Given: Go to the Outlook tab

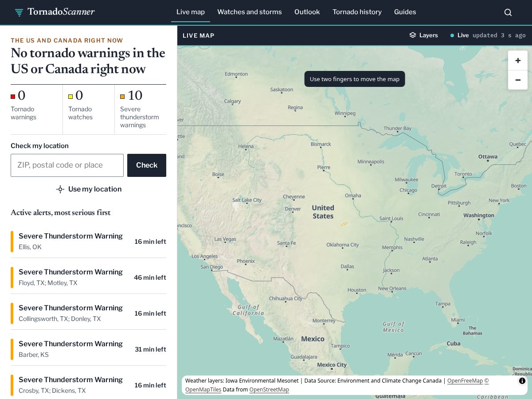Looking at the screenshot, I should (307, 12).
